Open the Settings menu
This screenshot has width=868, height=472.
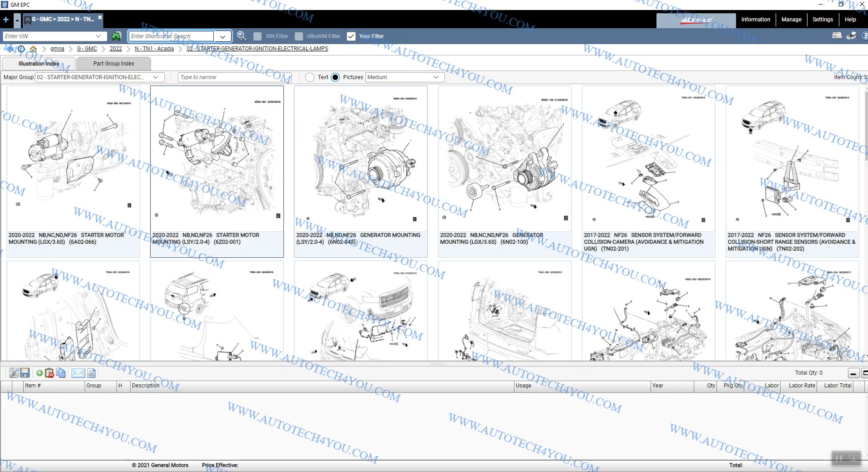pyautogui.click(x=823, y=20)
